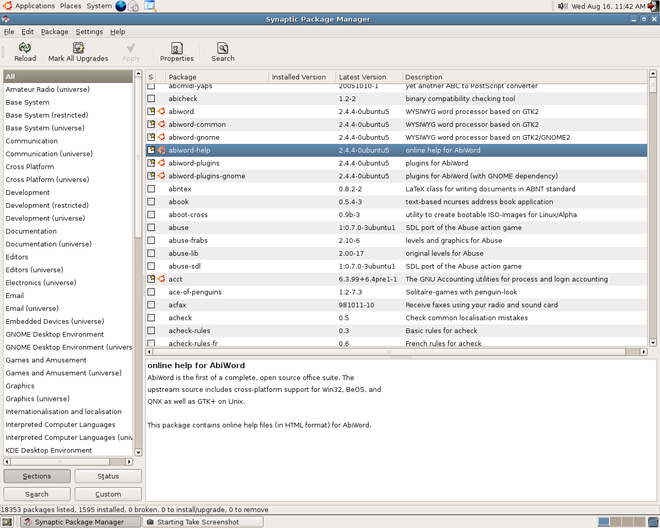Image resolution: width=660 pixels, height=528 pixels.
Task: Open the email launcher in top panel
Action: (x=133, y=6)
